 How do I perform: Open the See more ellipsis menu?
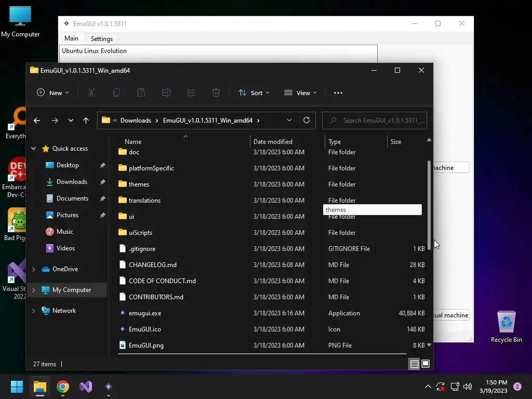pyautogui.click(x=338, y=92)
